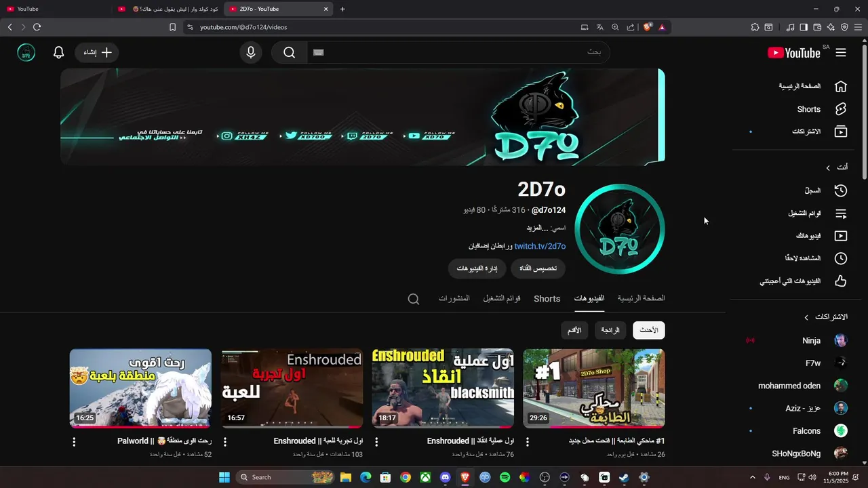Search within channel using magnifier icon
Screen dimensions: 868x488
pyautogui.click(x=414, y=299)
